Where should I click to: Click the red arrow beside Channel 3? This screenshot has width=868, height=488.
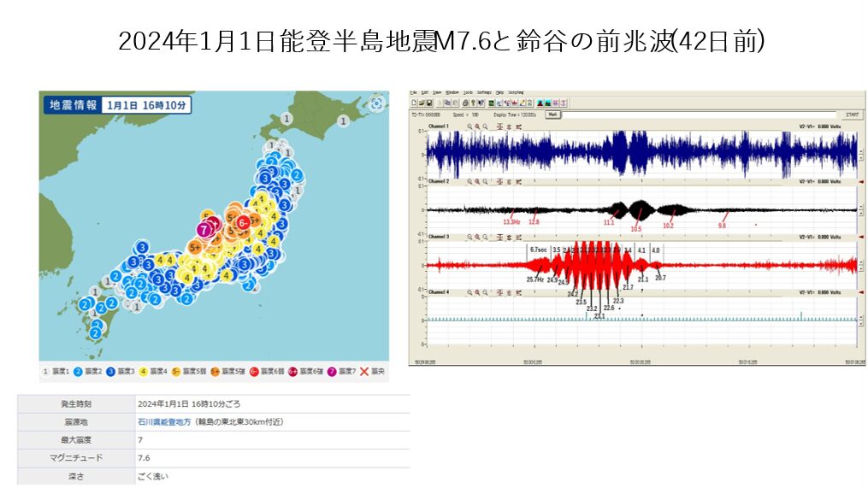(x=860, y=236)
